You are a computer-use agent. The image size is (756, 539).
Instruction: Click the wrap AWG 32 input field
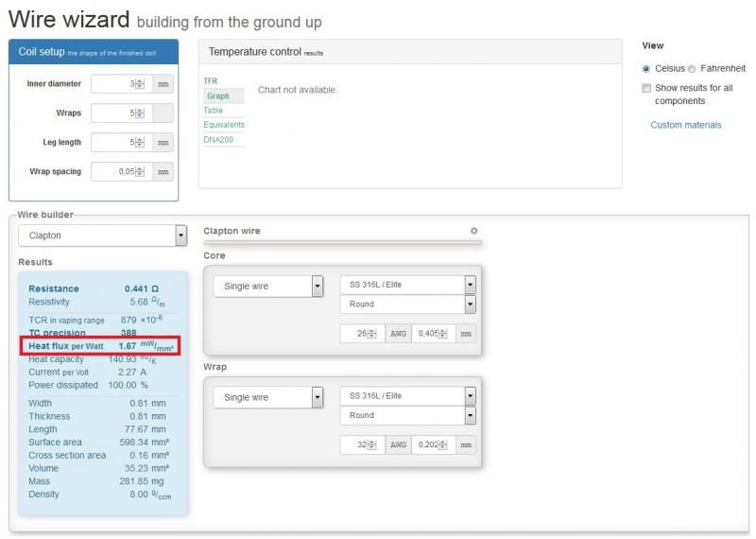pos(363,444)
